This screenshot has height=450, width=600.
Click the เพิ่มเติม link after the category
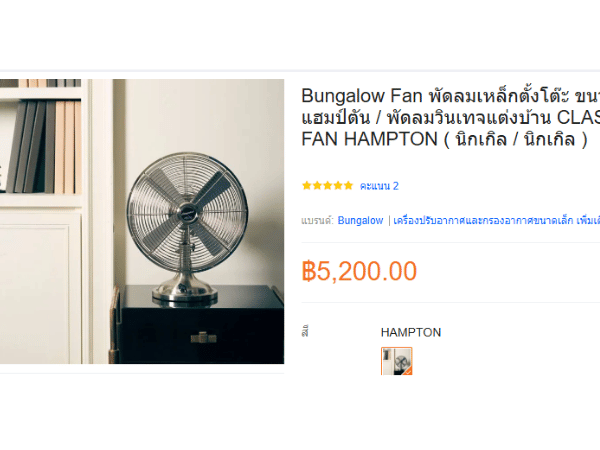[588, 220]
